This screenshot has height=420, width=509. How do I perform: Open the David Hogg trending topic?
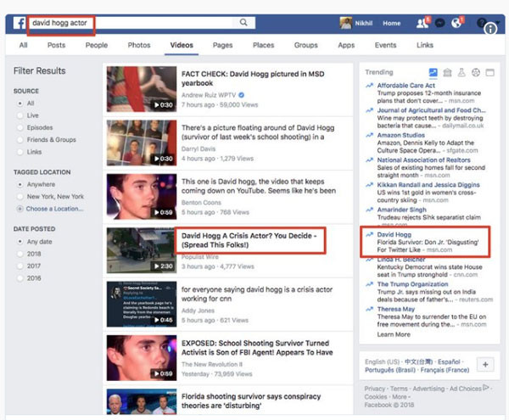click(x=394, y=235)
